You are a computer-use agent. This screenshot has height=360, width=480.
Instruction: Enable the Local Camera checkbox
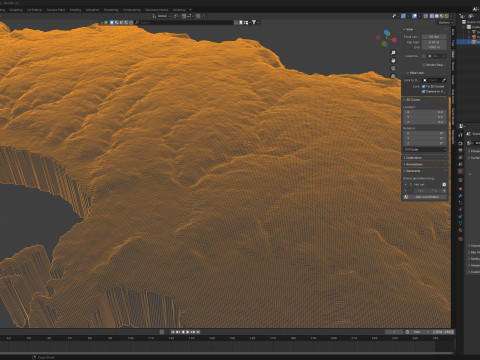click(424, 56)
